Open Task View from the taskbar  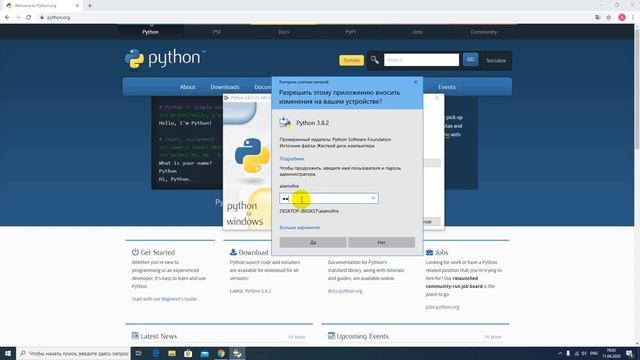pyautogui.click(x=139, y=353)
